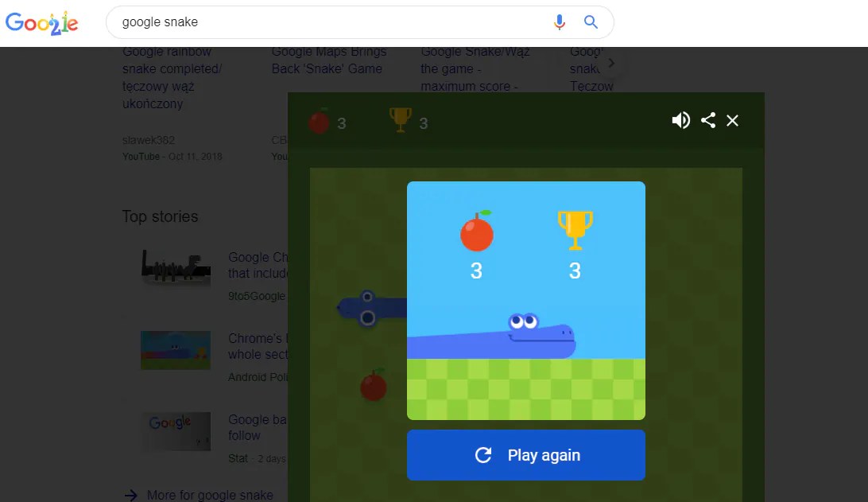
Task: Click the refresh icon on Play again button
Action: [483, 455]
